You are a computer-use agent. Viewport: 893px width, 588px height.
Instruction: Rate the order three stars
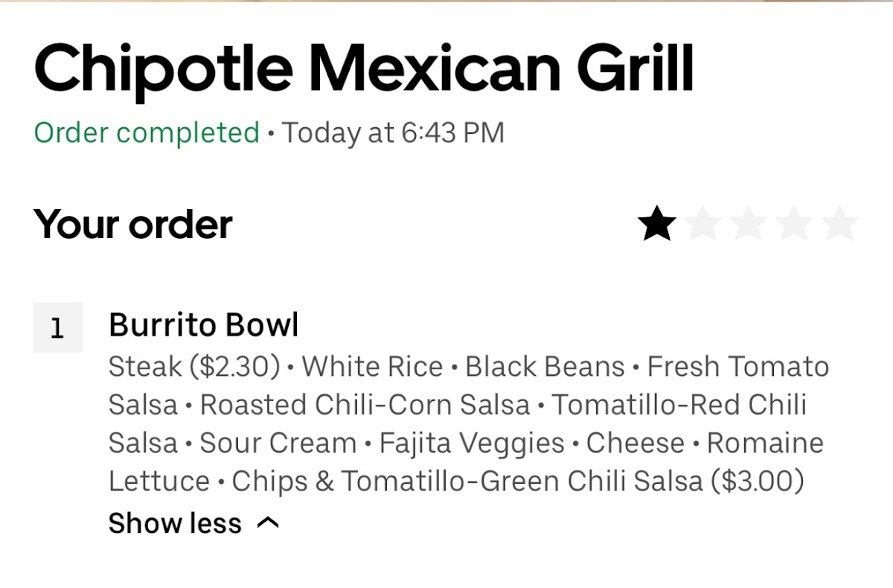click(749, 225)
